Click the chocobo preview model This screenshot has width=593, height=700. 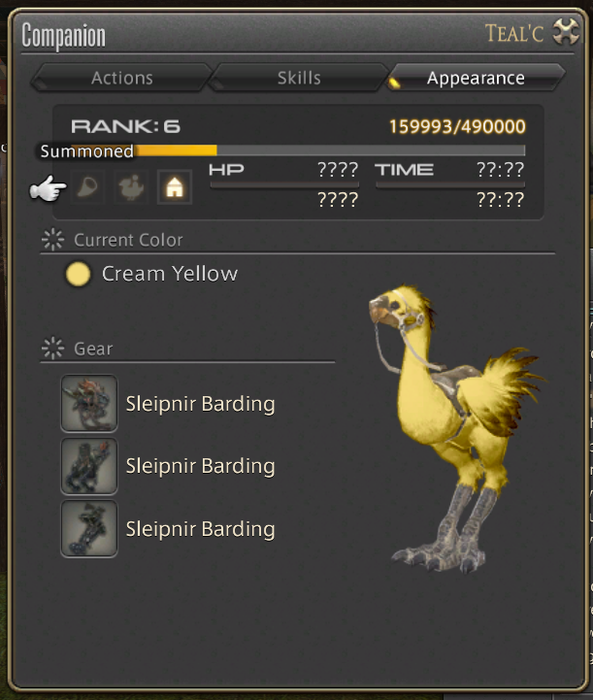pyautogui.click(x=457, y=428)
